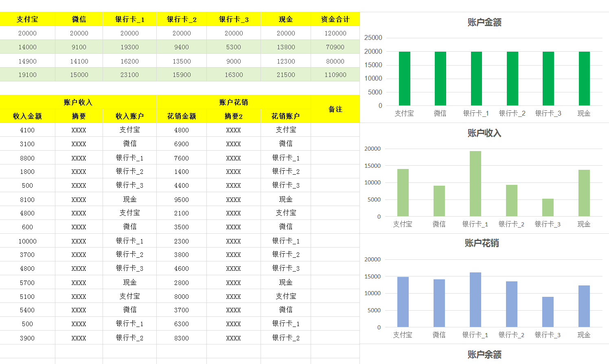Select cell with value 9100
The width and height of the screenshot is (609, 364).
click(79, 47)
